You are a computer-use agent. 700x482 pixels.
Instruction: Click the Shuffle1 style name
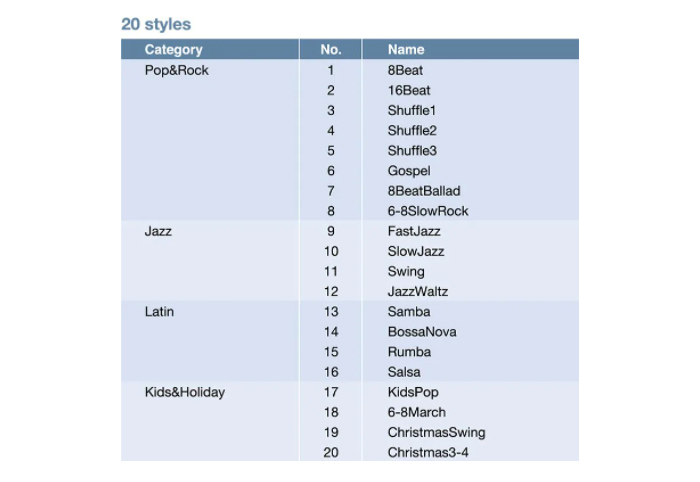[x=411, y=110]
